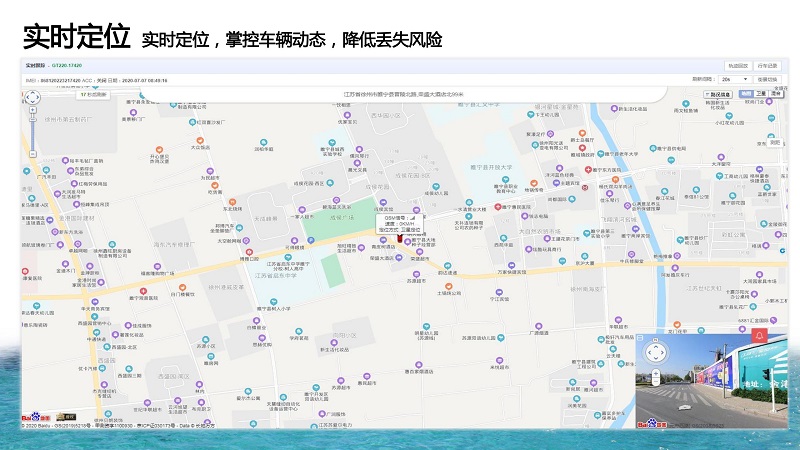
Task: Select the 地图 map view
Action: (x=746, y=94)
